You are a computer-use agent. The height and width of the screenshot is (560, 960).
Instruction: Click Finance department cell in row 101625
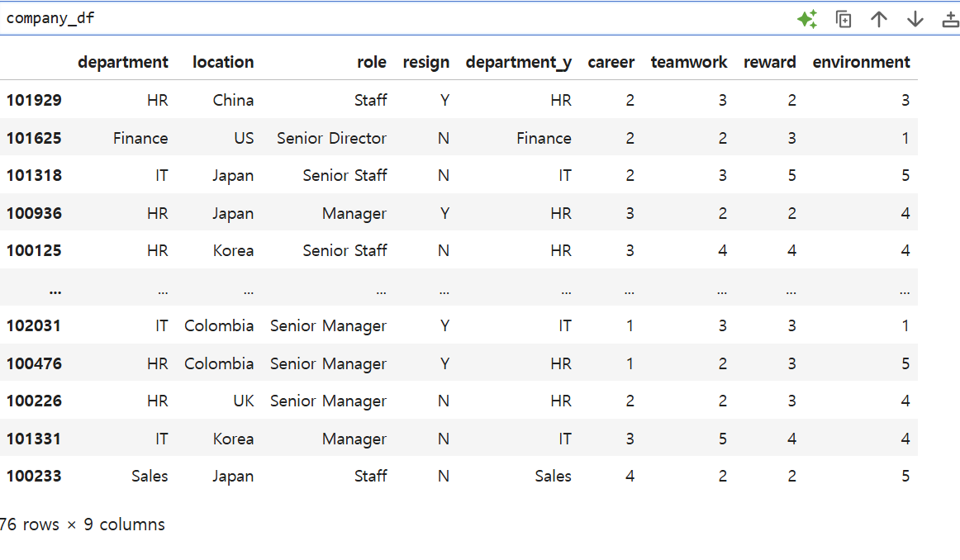point(140,138)
